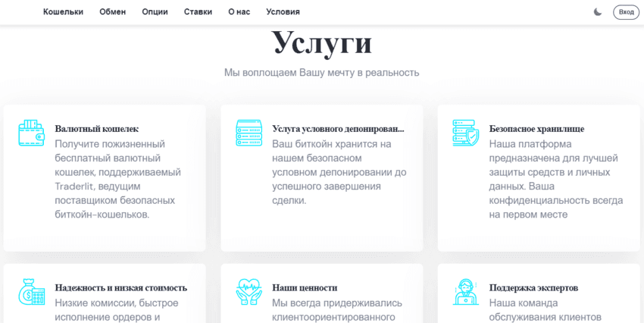Go to the Обмен page
The image size is (644, 323).
click(113, 12)
